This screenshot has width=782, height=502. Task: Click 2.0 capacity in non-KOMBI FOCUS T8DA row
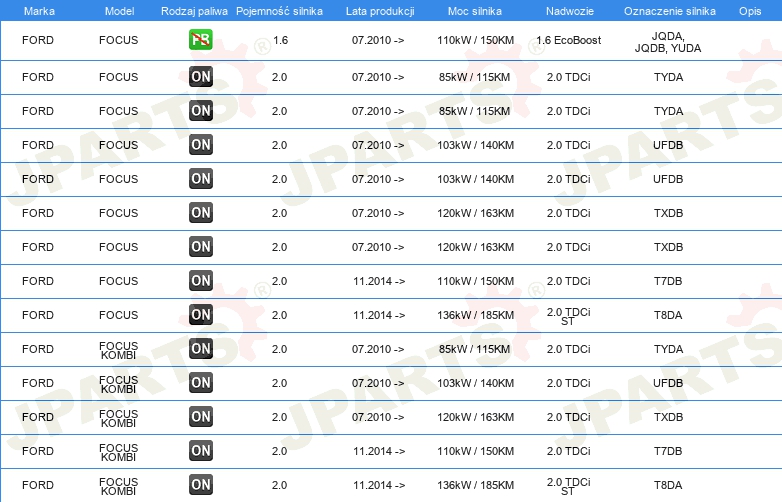[279, 315]
